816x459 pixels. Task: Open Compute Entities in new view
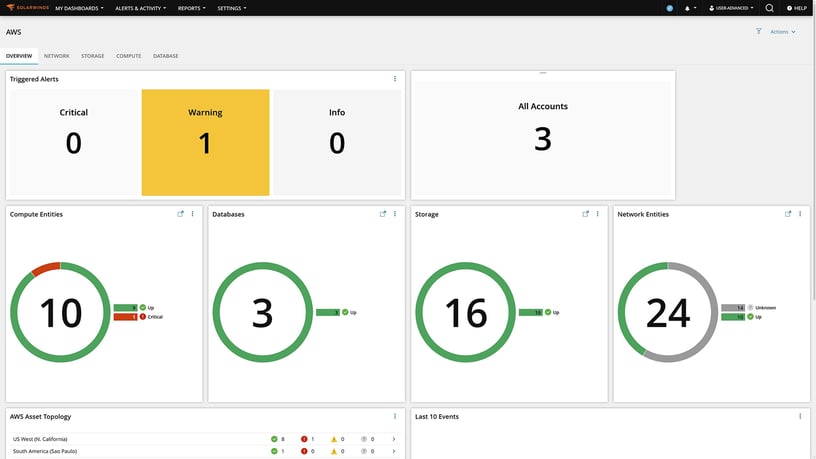pyautogui.click(x=180, y=213)
